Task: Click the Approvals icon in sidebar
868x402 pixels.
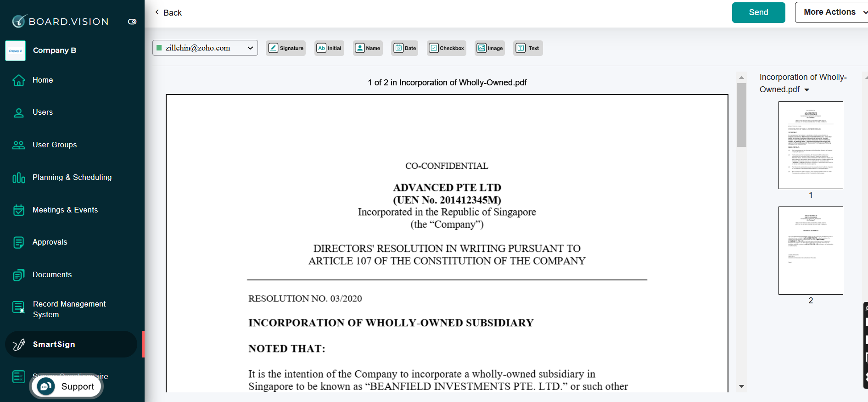Action: point(19,242)
